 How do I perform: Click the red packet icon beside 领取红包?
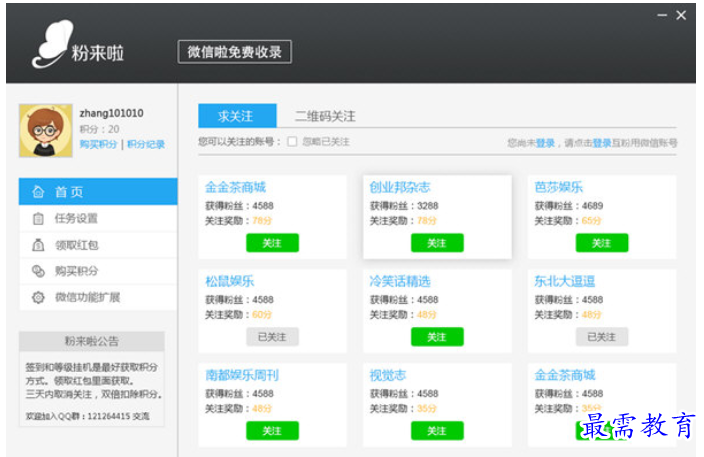[38, 245]
